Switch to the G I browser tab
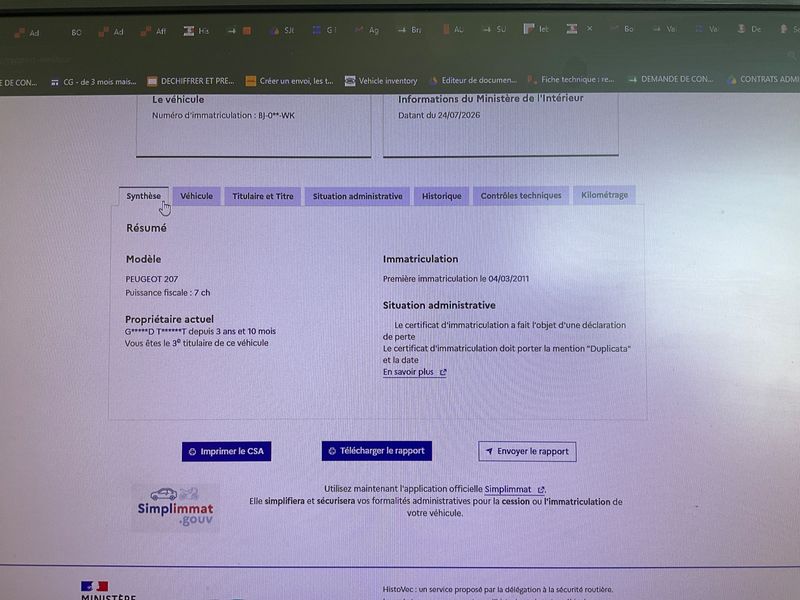 (324, 30)
